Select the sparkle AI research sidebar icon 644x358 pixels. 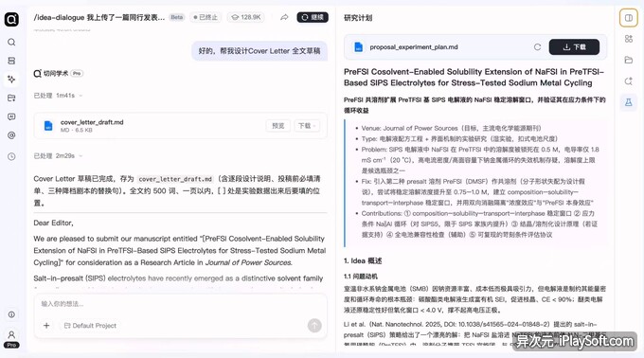tap(11, 79)
